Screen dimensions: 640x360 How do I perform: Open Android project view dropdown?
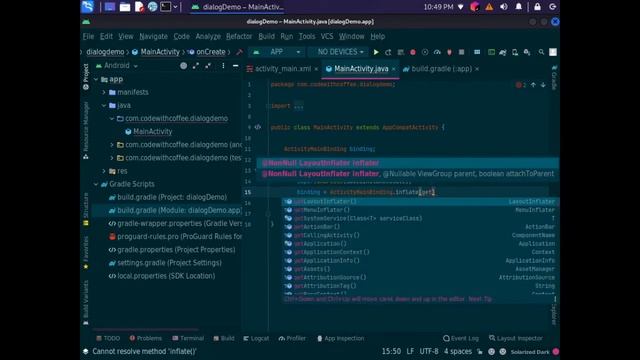pos(117,66)
